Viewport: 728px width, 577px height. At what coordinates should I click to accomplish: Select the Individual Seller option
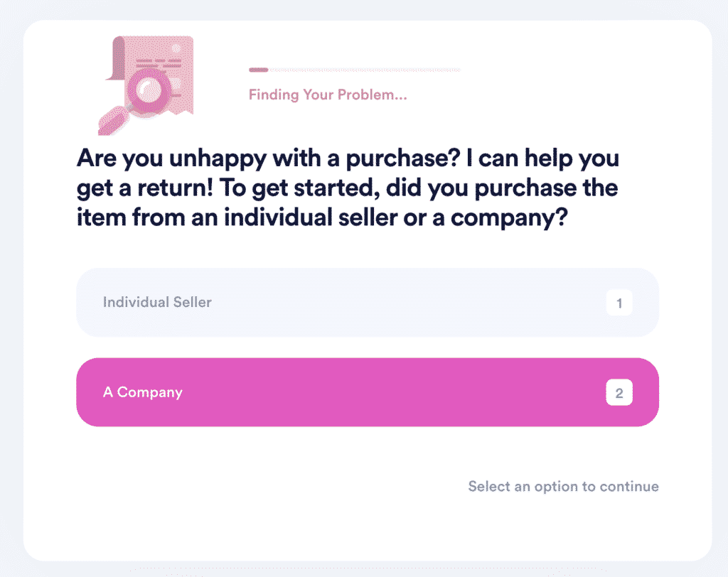click(x=368, y=302)
